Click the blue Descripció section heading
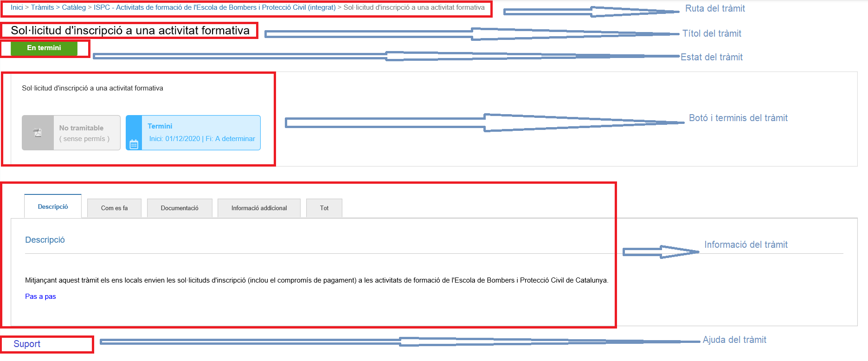Screen dimensions: 868x361 (x=45, y=240)
